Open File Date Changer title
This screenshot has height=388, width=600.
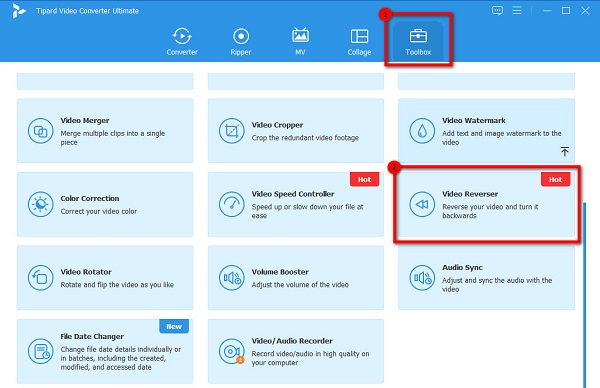(x=92, y=337)
